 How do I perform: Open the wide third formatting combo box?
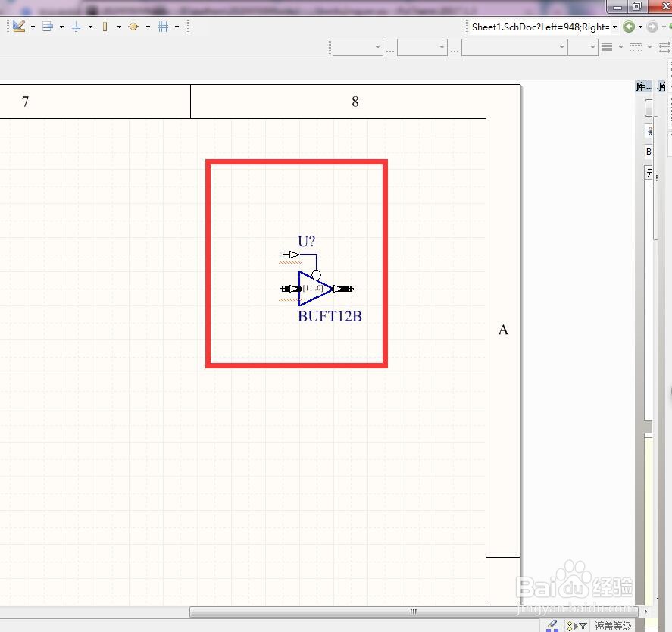[x=514, y=48]
